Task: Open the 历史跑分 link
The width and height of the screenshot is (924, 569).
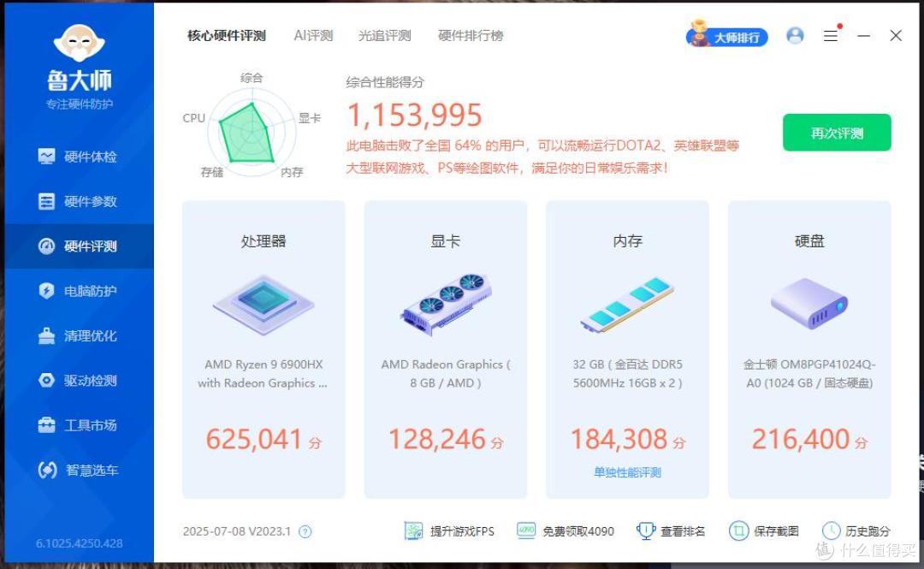Action: point(868,531)
